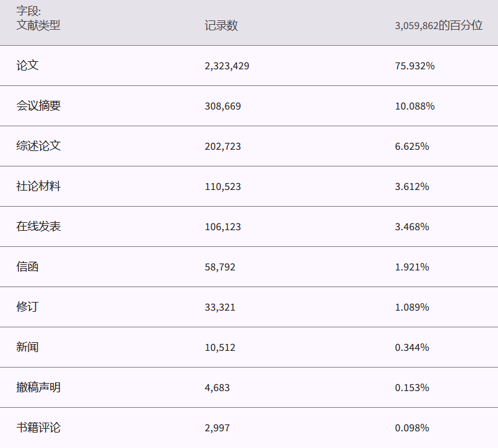Screen dimensions: 498x448
Task: Select the 新闻 row label
Action: pos(28,347)
